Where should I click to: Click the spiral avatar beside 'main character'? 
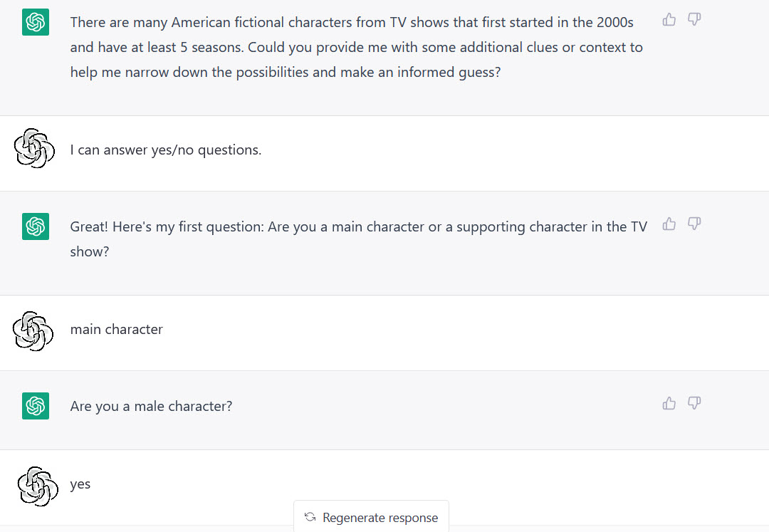[33, 332]
